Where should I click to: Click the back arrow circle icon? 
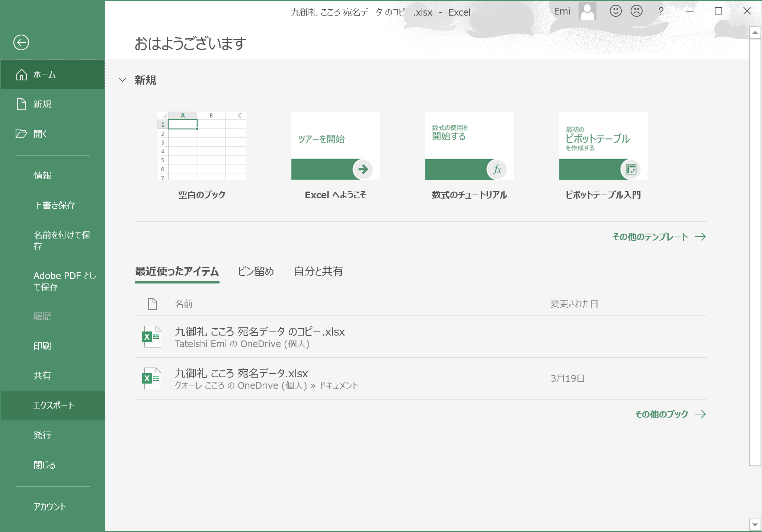[21, 42]
